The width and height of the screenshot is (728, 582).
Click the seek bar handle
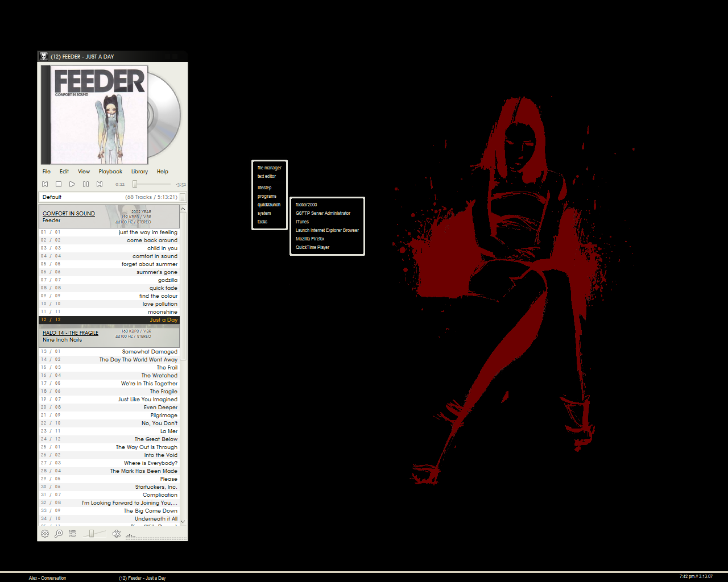pyautogui.click(x=135, y=184)
